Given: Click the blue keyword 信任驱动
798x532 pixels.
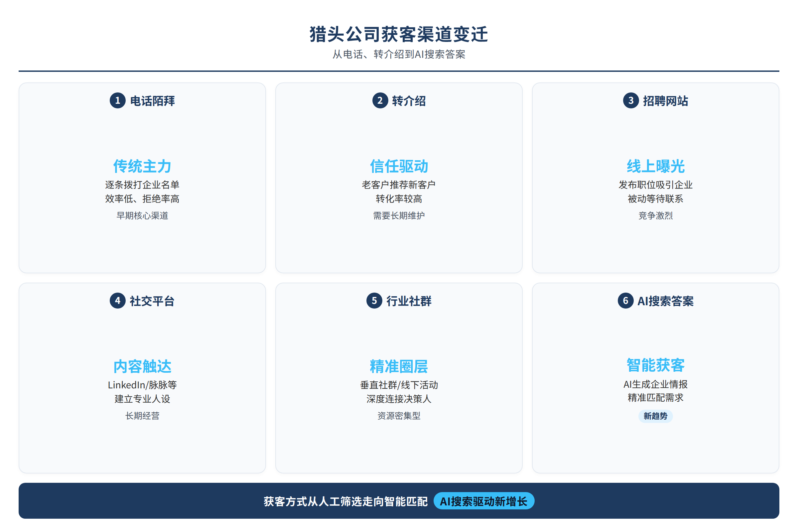Looking at the screenshot, I should 399,166.
